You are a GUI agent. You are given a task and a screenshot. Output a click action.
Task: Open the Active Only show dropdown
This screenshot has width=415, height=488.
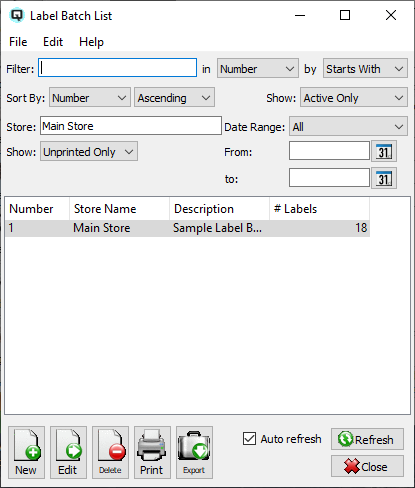(354, 98)
